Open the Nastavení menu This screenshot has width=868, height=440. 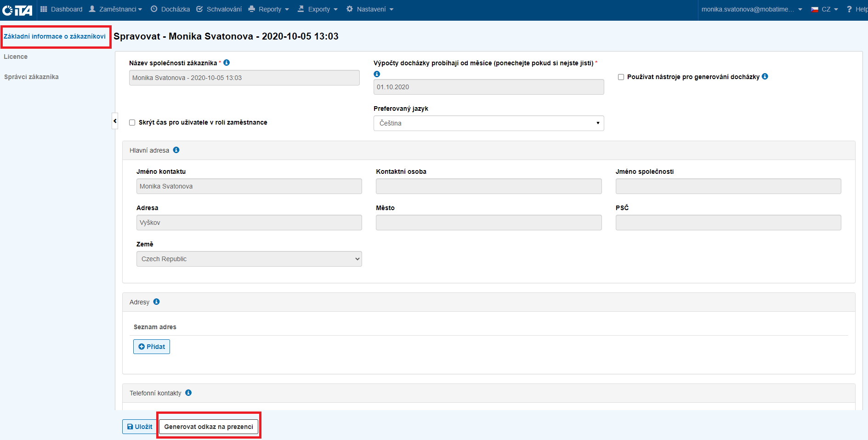[370, 9]
